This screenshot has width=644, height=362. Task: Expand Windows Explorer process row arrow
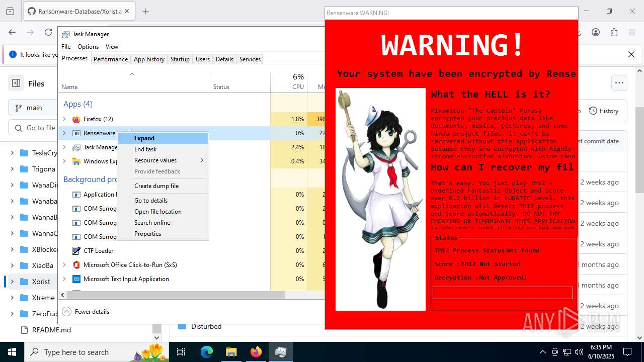(64, 161)
